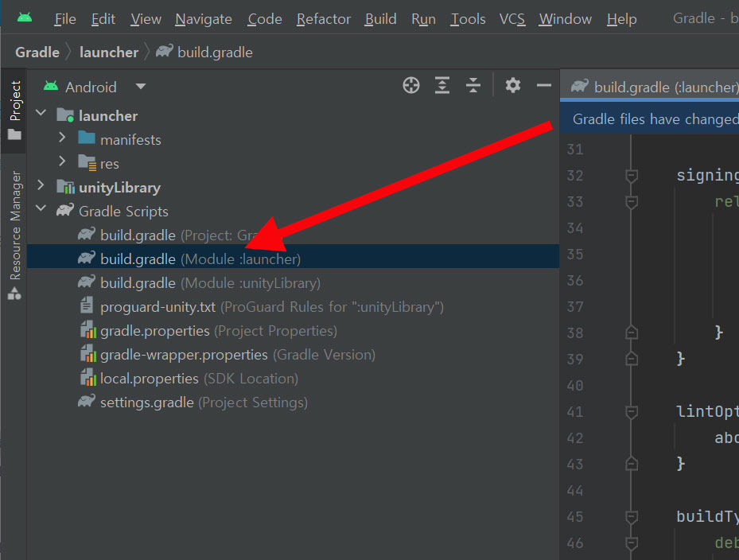This screenshot has height=560, width=739.
Task: Click the build.gradle breadcrumb
Action: [204, 52]
